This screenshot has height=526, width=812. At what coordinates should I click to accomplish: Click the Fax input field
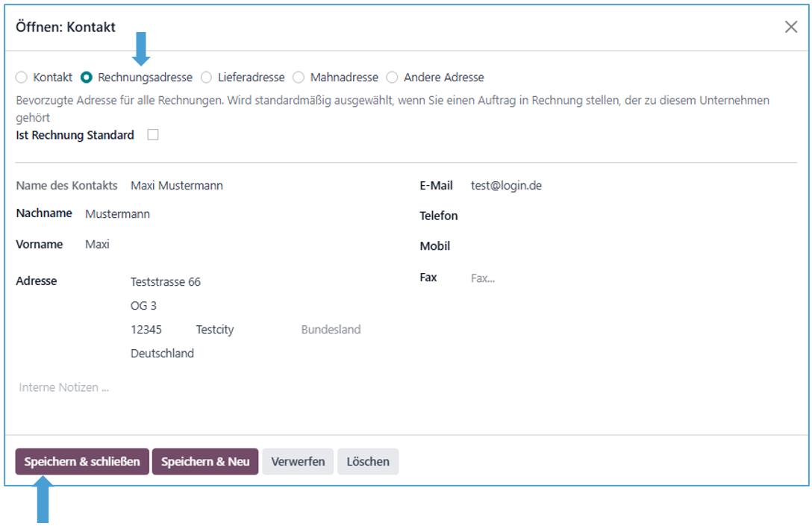click(627, 278)
